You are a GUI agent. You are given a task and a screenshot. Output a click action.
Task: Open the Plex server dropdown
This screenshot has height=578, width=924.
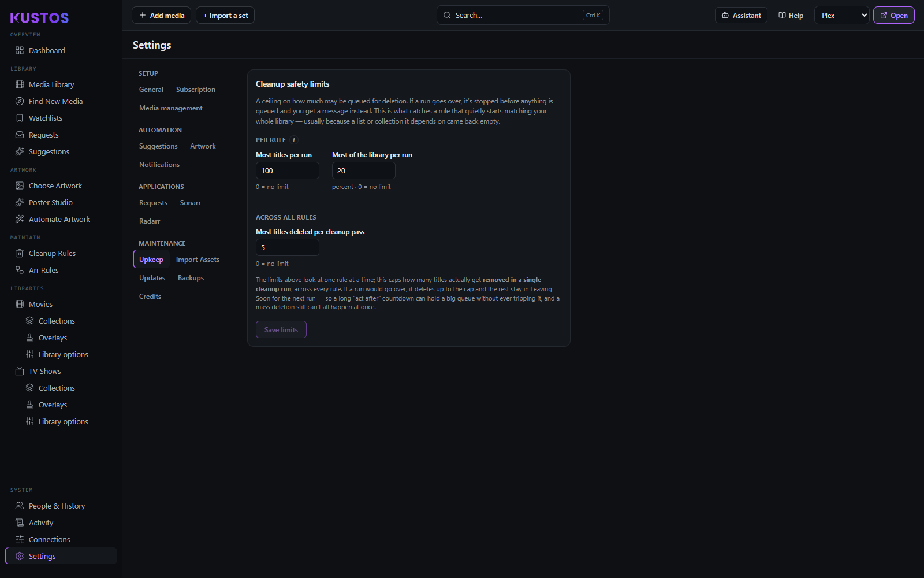point(842,16)
